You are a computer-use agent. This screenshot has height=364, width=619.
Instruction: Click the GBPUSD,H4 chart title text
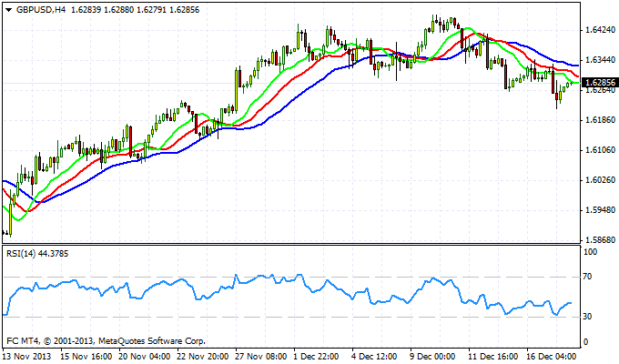tap(41, 10)
